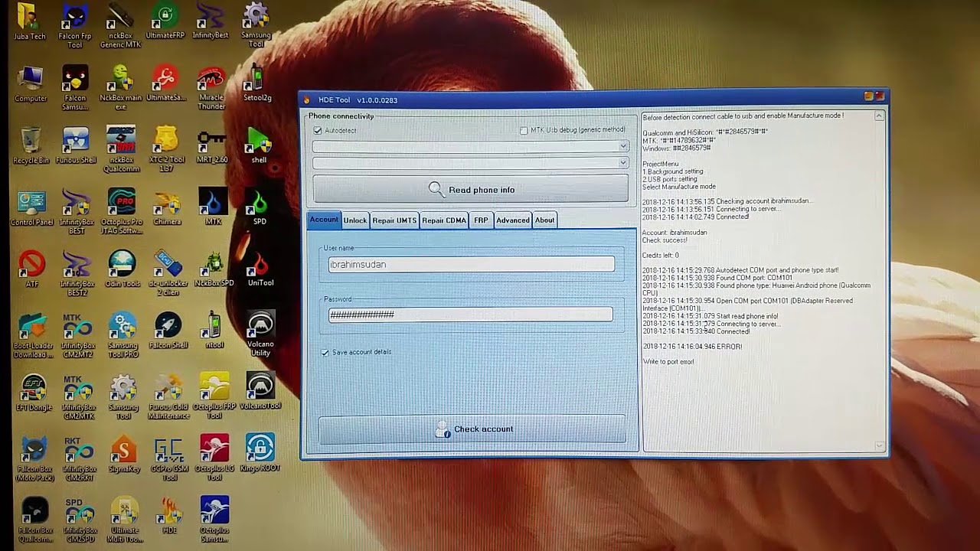980x551 pixels.
Task: Switch to the Unlock tab
Action: [355, 220]
